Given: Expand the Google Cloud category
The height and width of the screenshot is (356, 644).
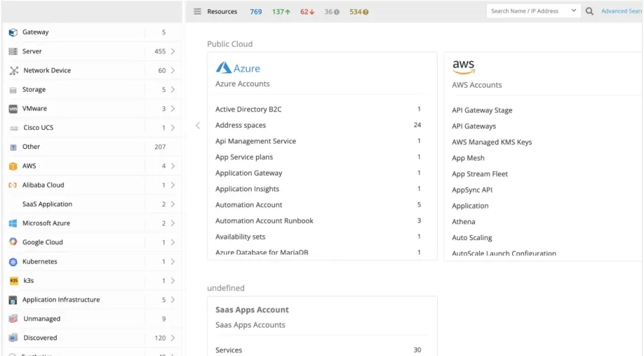Looking at the screenshot, I should [173, 243].
